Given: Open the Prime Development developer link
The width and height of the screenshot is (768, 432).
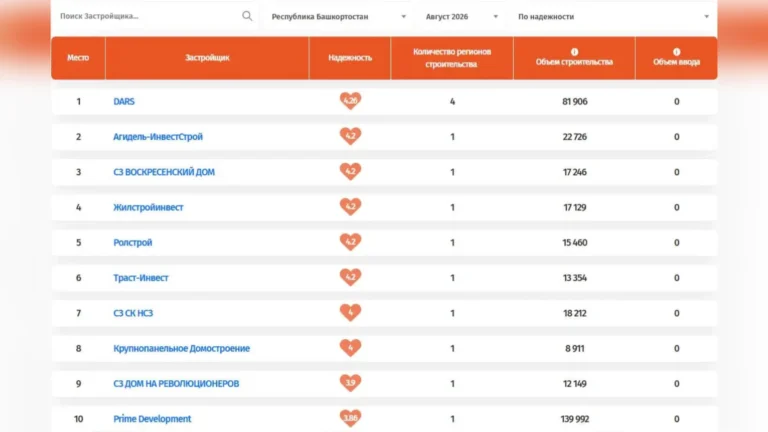Looking at the screenshot, I should (152, 419).
